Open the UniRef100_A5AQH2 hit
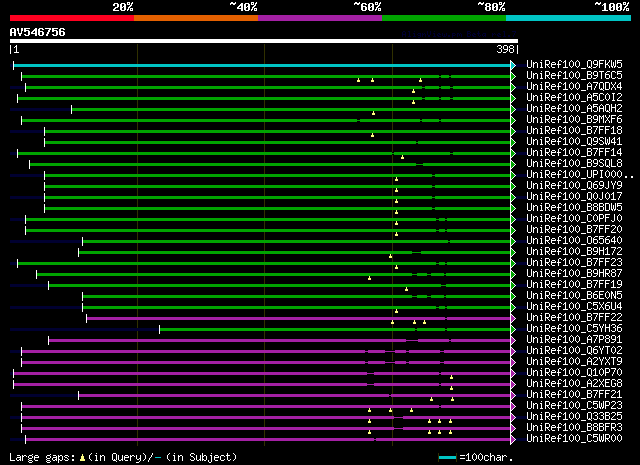Image resolution: width=640 pixels, height=465 pixels. pos(574,108)
